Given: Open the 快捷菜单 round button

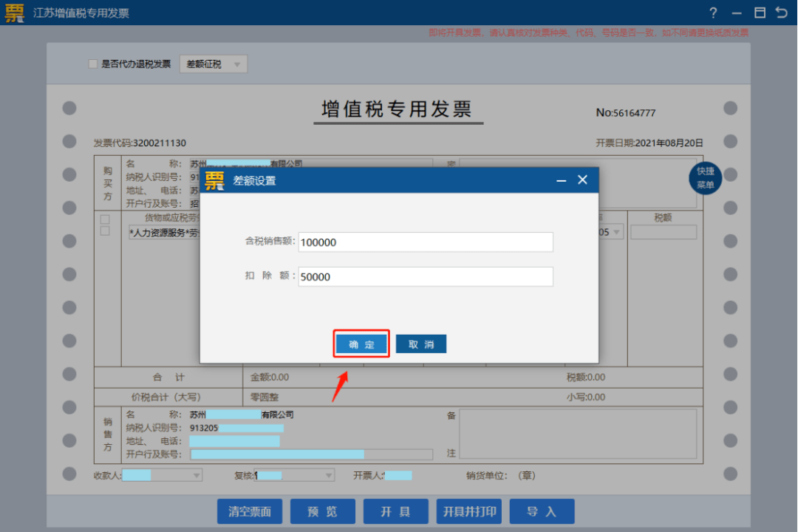Looking at the screenshot, I should point(705,177).
